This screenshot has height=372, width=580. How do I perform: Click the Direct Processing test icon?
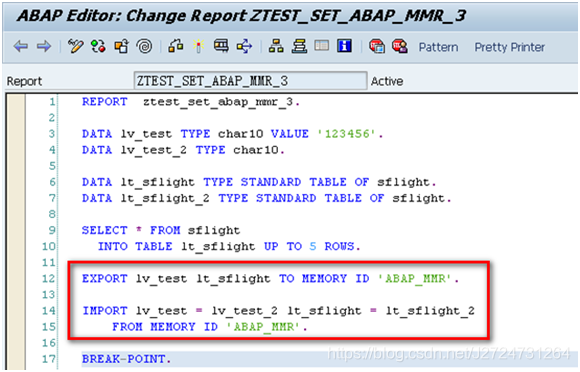click(221, 46)
